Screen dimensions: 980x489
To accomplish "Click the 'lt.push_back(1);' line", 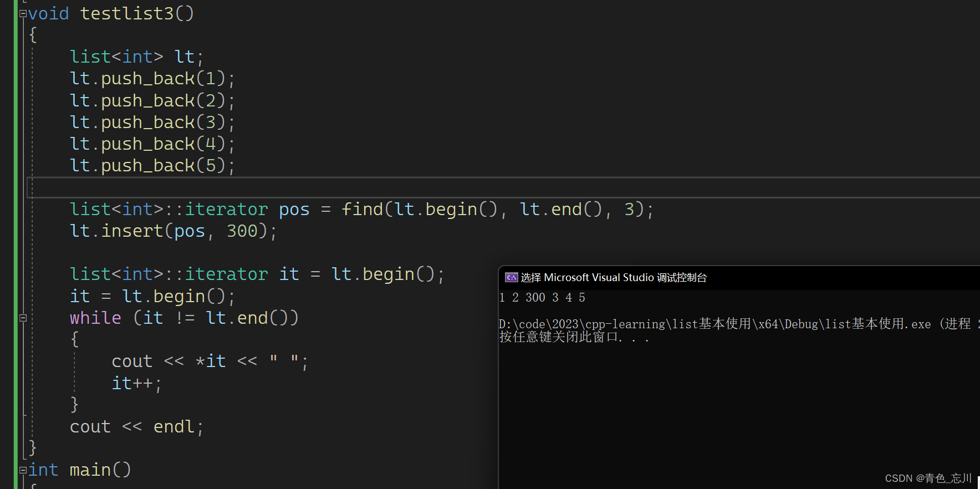I will 152,79.
